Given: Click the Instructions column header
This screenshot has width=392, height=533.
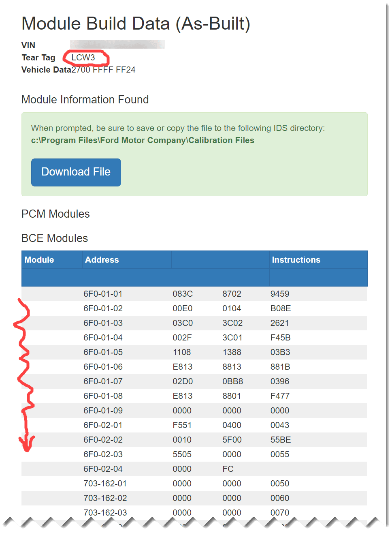Looking at the screenshot, I should (x=296, y=260).
